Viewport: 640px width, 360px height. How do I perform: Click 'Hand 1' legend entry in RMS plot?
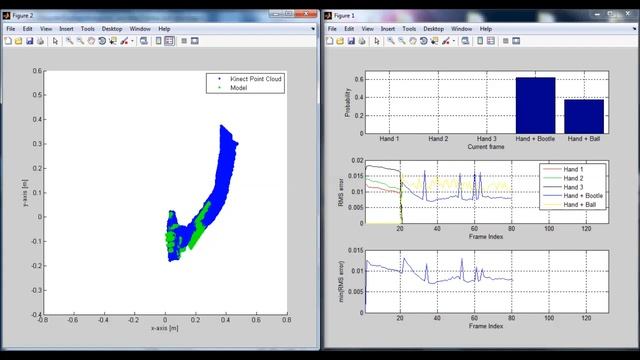[573, 169]
